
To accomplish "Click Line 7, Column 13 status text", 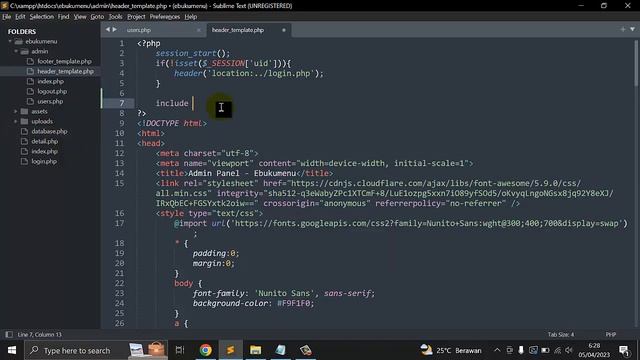I will (x=40, y=335).
